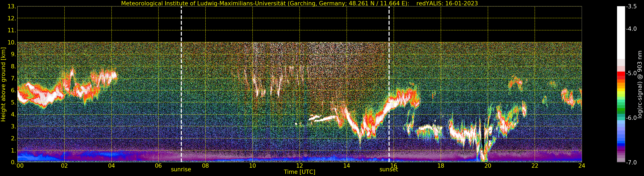
Task: Click the '02' time tick label
Action: click(x=64, y=166)
